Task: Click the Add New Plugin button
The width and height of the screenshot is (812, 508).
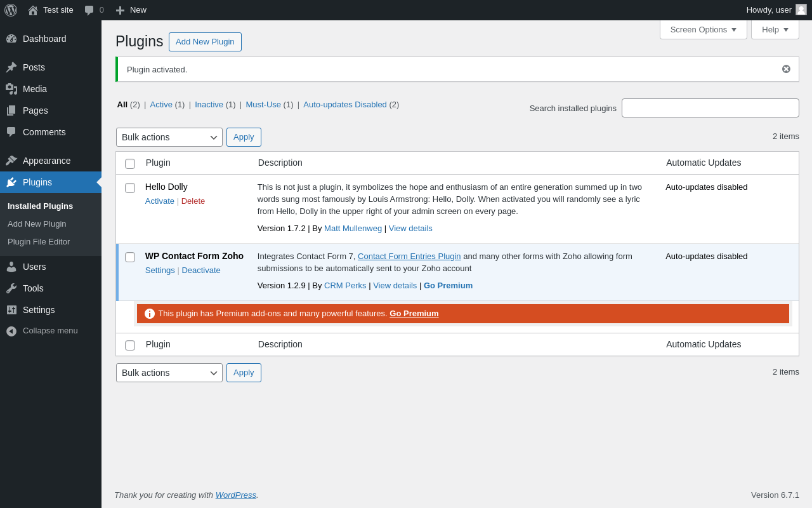Action: (x=205, y=42)
